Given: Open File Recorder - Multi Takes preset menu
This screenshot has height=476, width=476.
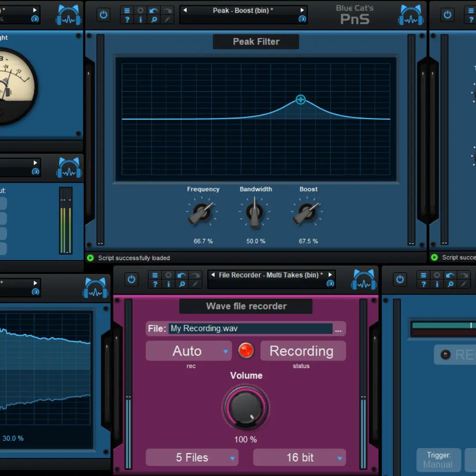Looking at the screenshot, I should tap(271, 275).
